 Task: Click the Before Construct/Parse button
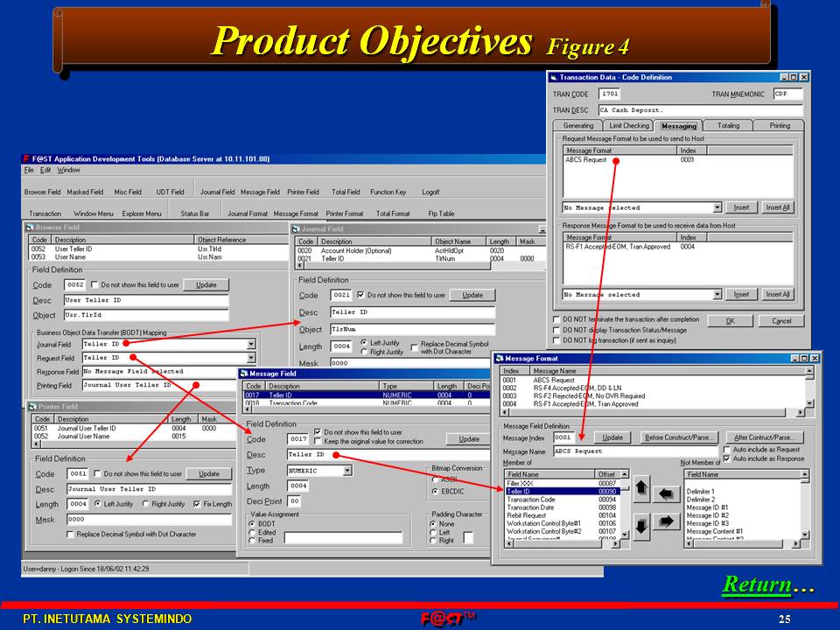[680, 437]
